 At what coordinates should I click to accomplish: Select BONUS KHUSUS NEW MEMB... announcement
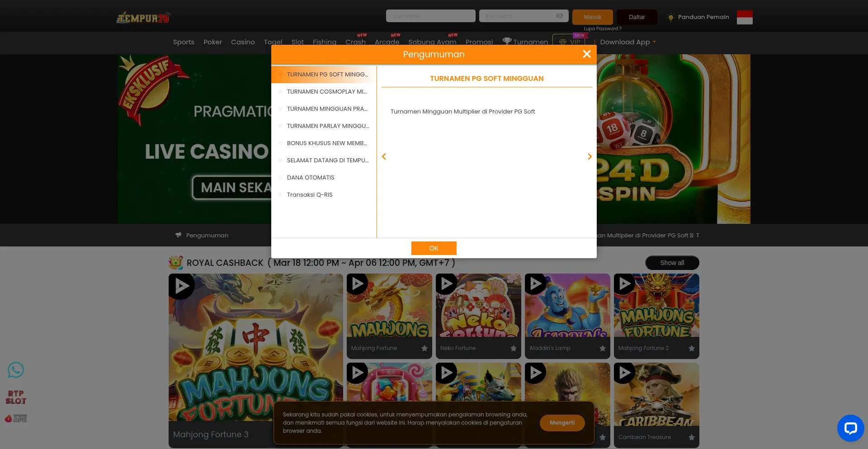(324, 143)
